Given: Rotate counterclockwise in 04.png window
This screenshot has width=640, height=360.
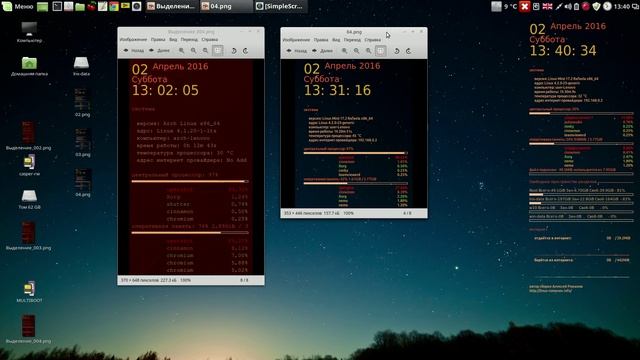Looking at the screenshot, I should coord(397,51).
